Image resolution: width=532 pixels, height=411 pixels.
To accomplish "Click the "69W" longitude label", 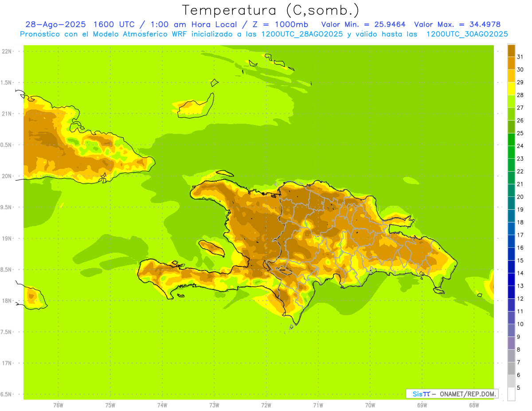I will click(422, 405).
